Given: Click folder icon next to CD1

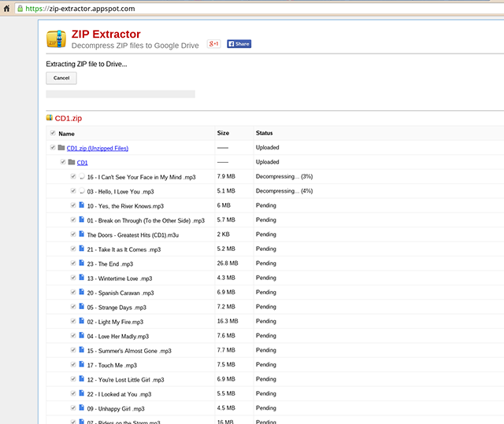Looking at the screenshot, I should coord(72,162).
